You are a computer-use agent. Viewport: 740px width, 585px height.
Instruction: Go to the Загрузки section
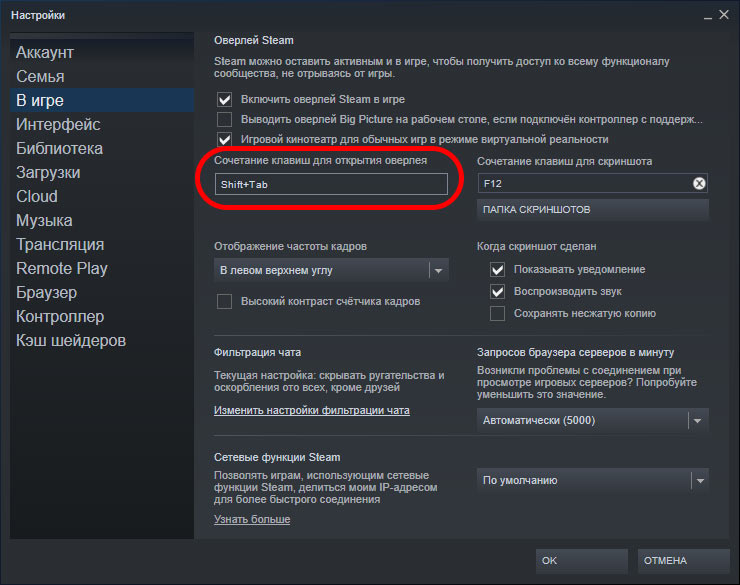(x=102, y=173)
